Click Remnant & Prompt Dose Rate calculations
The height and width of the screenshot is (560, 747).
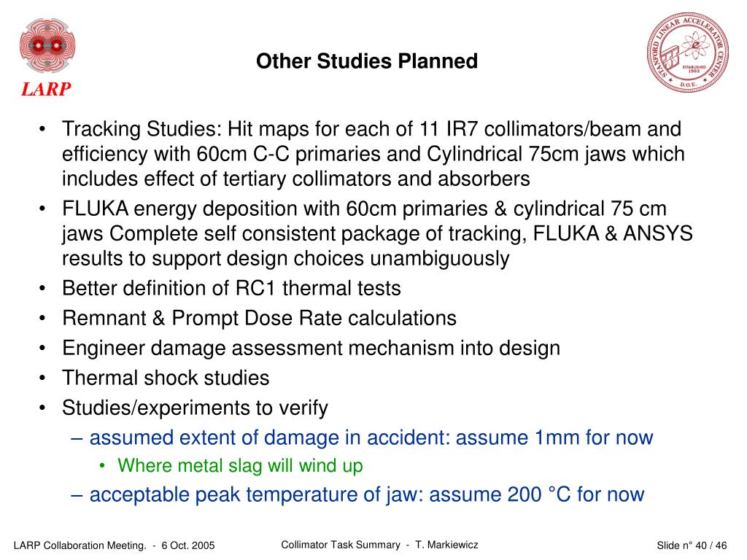[259, 318]
